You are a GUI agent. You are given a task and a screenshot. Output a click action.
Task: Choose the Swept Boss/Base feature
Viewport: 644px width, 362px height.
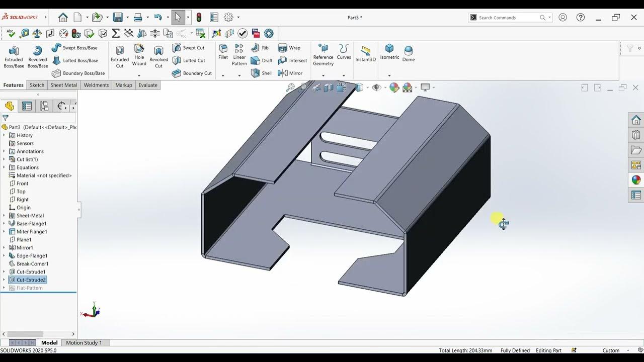click(74, 48)
